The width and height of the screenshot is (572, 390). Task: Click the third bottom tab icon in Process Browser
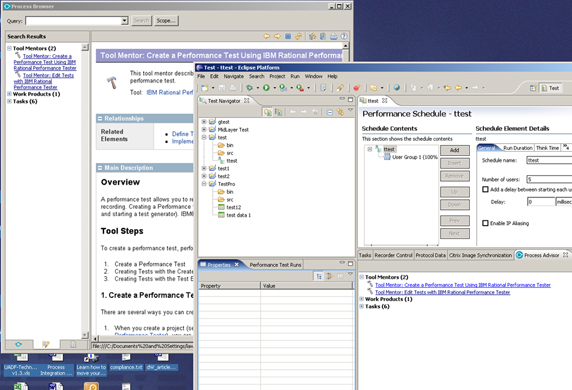point(73,344)
